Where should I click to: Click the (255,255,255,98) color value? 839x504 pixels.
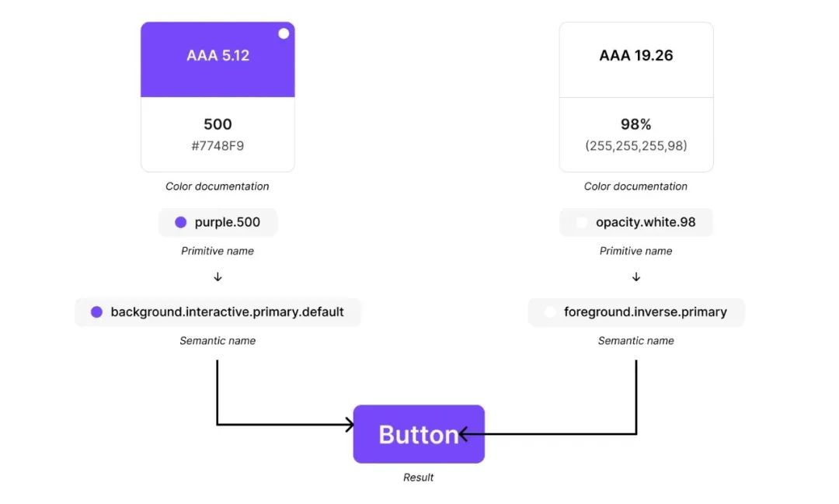636,145
